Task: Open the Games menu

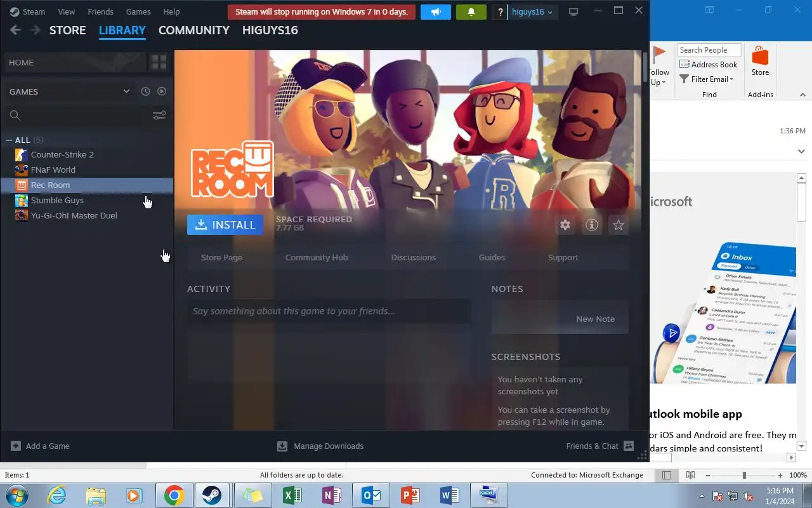Action: [138, 11]
